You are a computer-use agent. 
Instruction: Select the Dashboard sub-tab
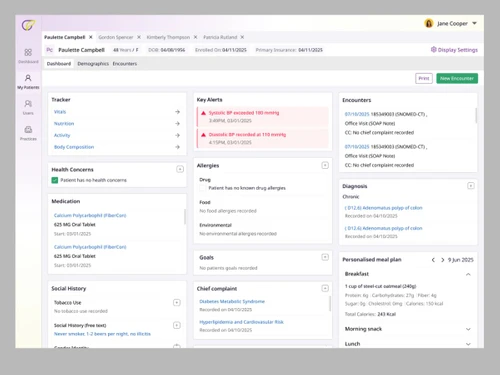59,64
